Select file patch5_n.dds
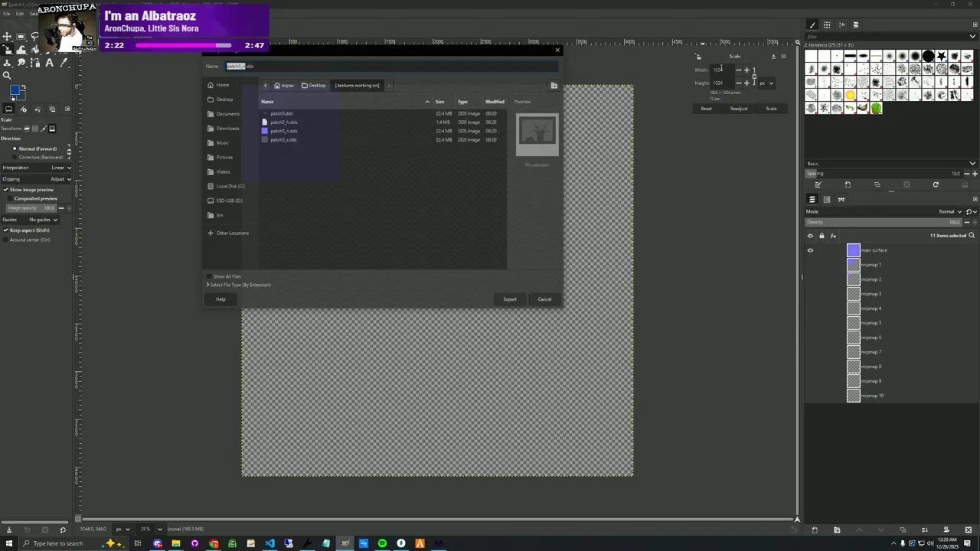Viewport: 980px width, 551px height. 283,131
